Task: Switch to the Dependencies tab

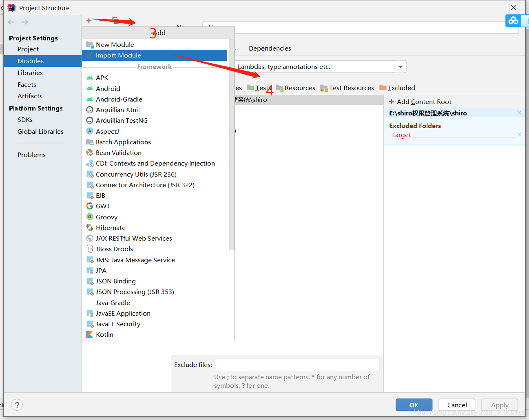Action: tap(270, 48)
